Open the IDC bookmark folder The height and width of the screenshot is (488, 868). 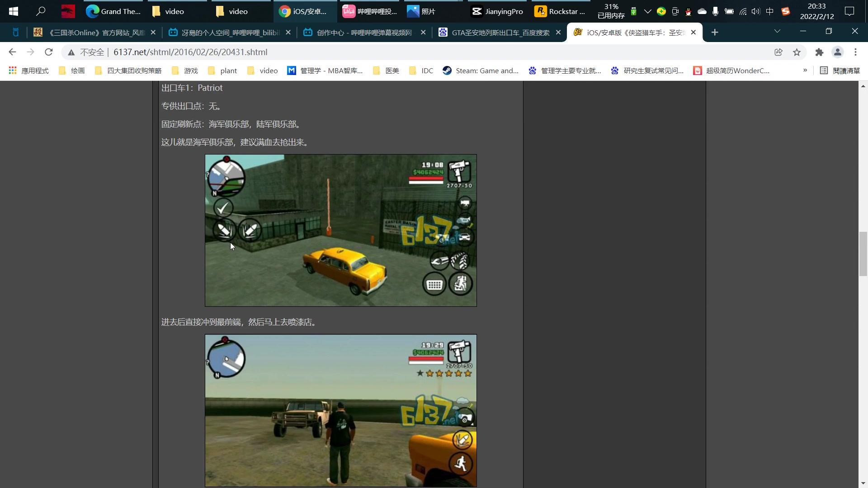pyautogui.click(x=421, y=70)
